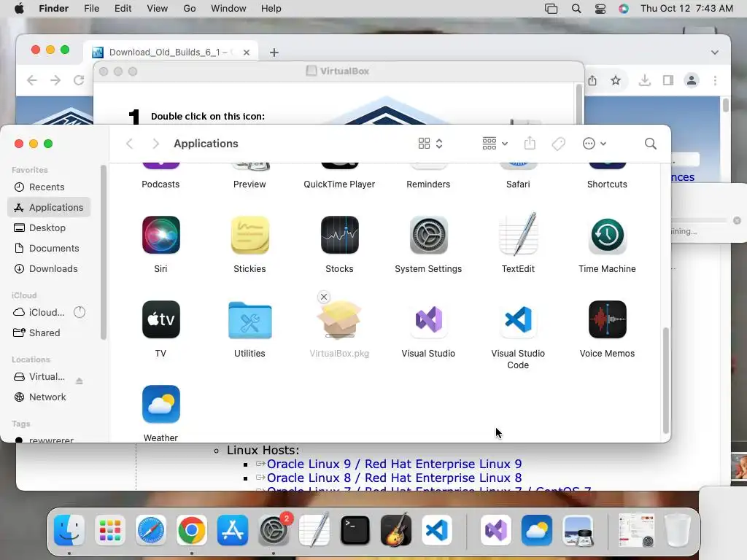Open the Apple TV app icon

(x=160, y=319)
